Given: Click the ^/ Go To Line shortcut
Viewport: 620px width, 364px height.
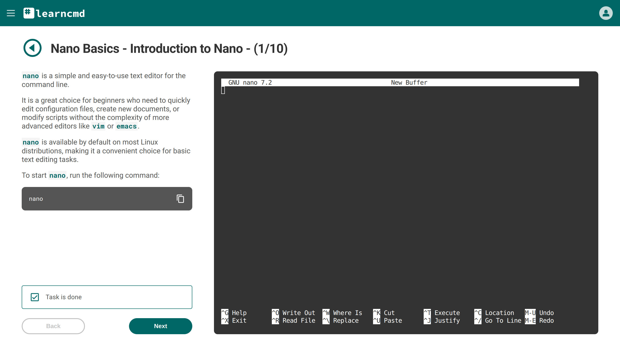Looking at the screenshot, I should (498, 320).
